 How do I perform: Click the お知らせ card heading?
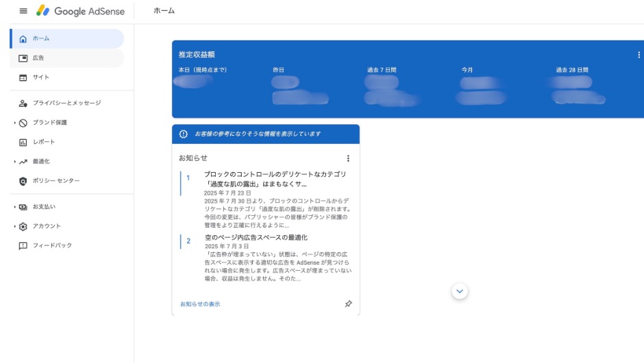tap(193, 158)
